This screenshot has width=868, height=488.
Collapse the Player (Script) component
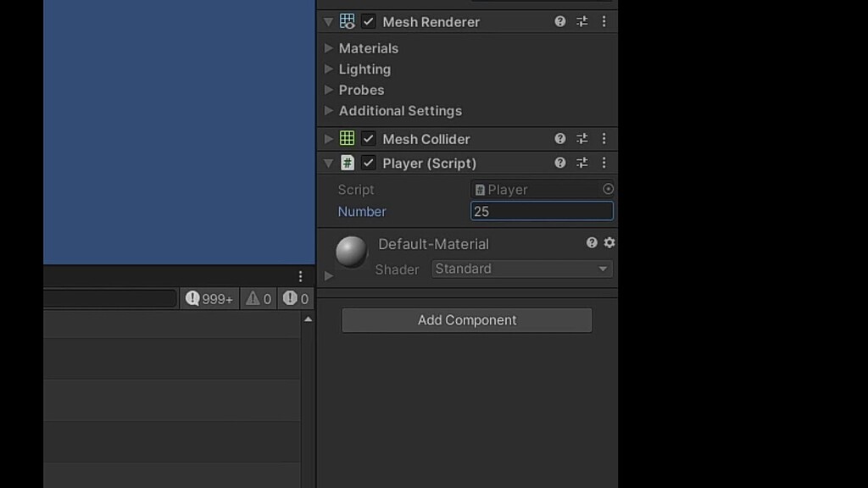328,163
